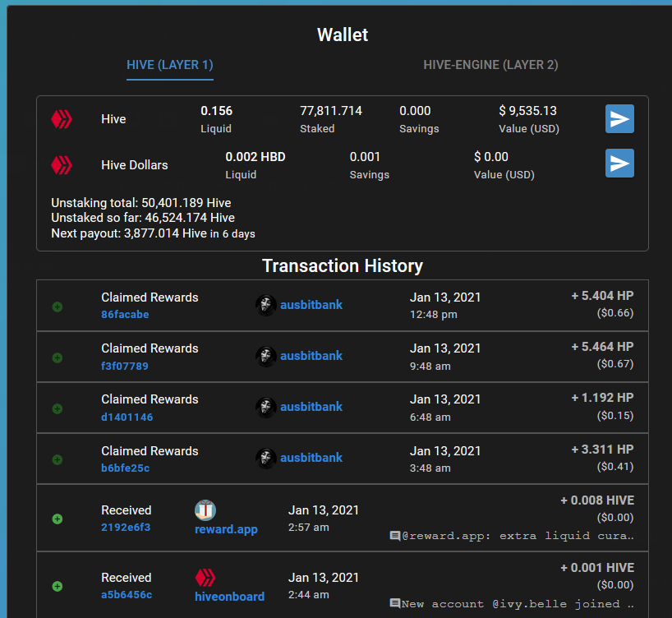The width and height of the screenshot is (672, 618).
Task: Open ausbitbank profile in the 9:48 am row
Action: 311,356
